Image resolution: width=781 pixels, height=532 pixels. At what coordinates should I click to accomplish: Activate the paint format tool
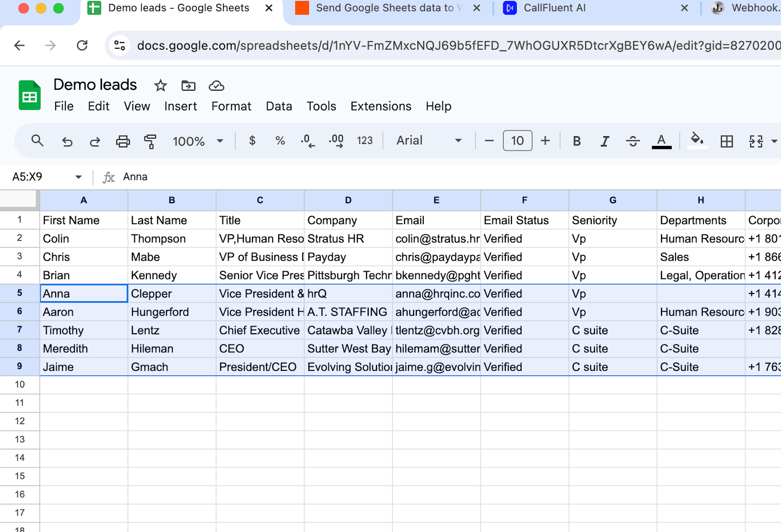coord(150,142)
